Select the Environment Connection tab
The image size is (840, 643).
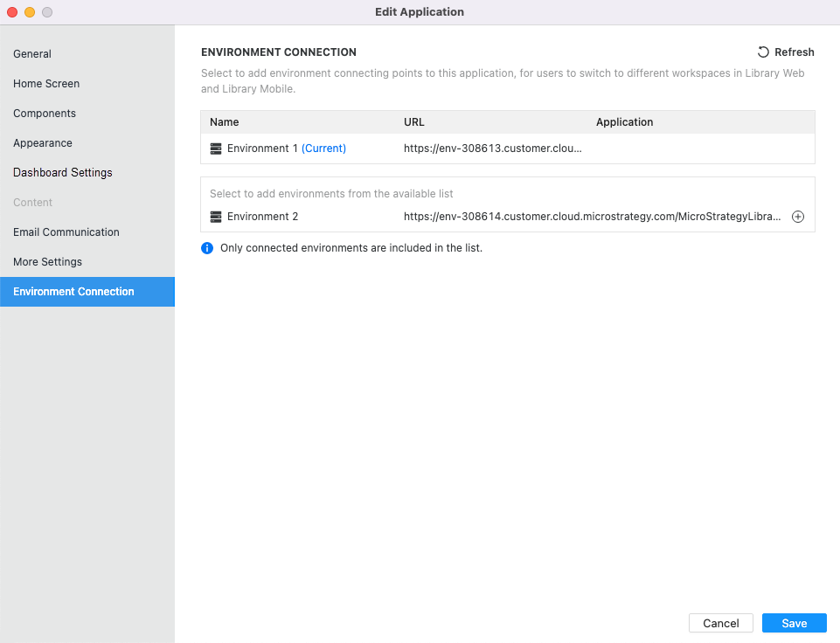click(73, 292)
